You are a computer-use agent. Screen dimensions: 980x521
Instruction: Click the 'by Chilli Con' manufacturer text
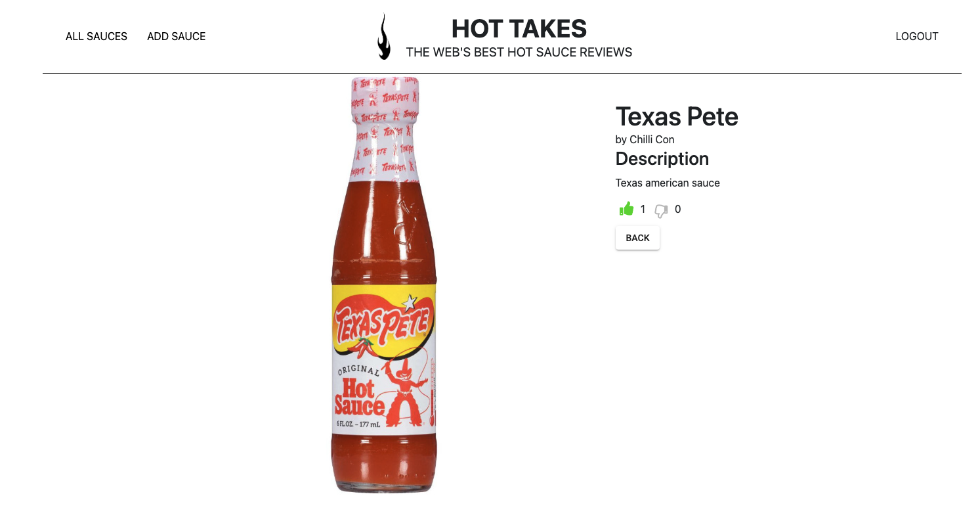[645, 139]
